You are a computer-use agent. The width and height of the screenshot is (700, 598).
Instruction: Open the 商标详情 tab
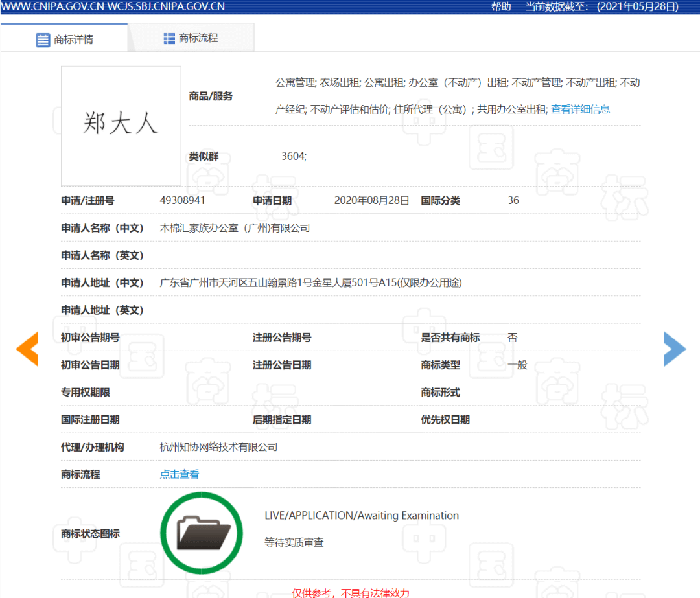click(64, 39)
